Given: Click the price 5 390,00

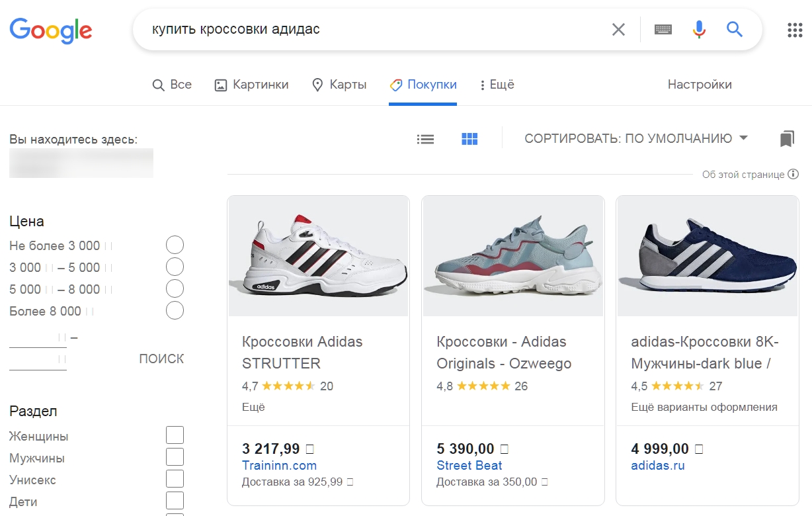Looking at the screenshot, I should point(466,449).
